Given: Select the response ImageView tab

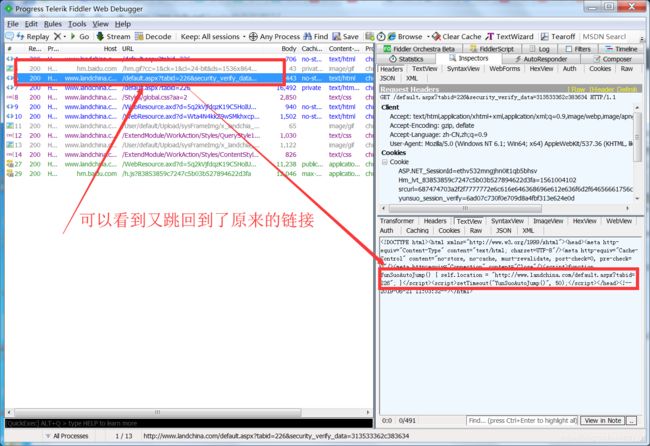Looking at the screenshot, I should (548, 221).
